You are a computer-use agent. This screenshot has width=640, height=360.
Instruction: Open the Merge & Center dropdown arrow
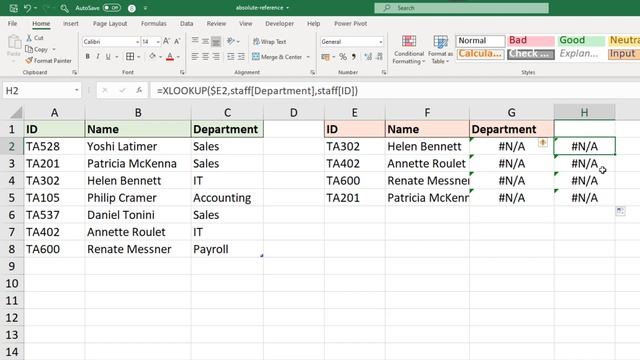pos(308,57)
